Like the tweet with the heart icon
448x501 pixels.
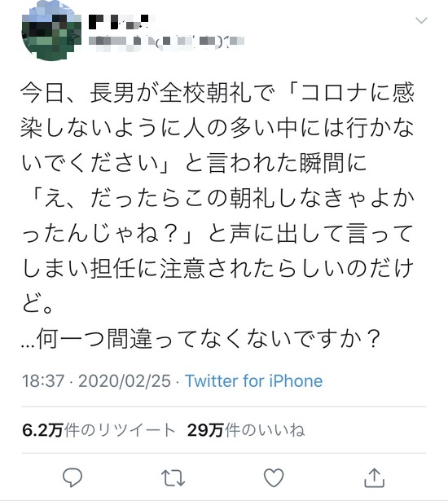(x=274, y=477)
